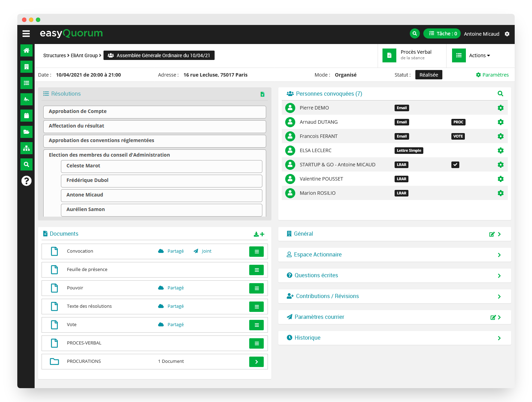This screenshot has height=402, width=532.
Task: Open the help question mark icon
Action: (x=26, y=181)
